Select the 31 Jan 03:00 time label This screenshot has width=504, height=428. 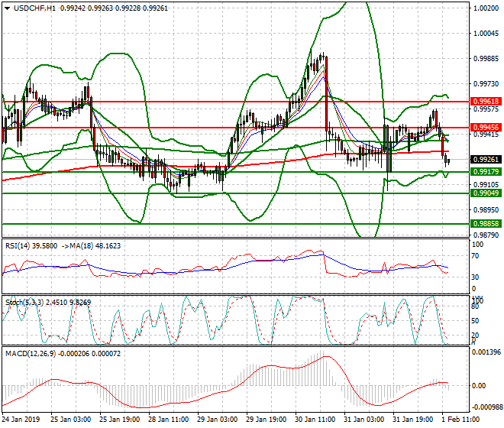click(363, 420)
